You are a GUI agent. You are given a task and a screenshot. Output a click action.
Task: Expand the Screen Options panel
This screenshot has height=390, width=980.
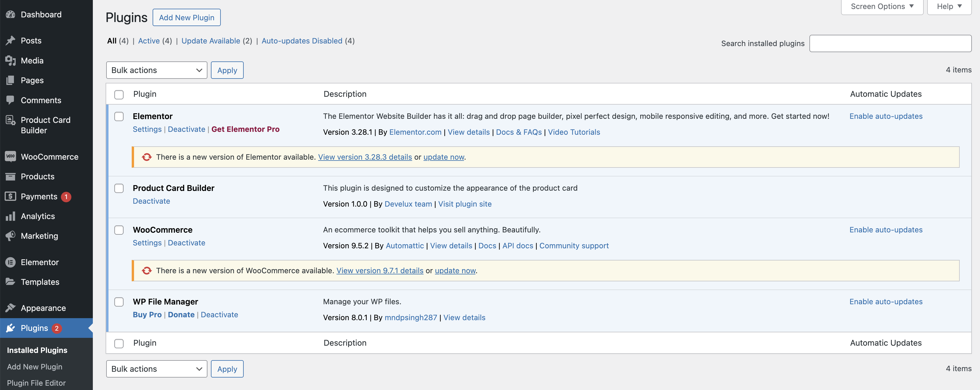point(882,6)
